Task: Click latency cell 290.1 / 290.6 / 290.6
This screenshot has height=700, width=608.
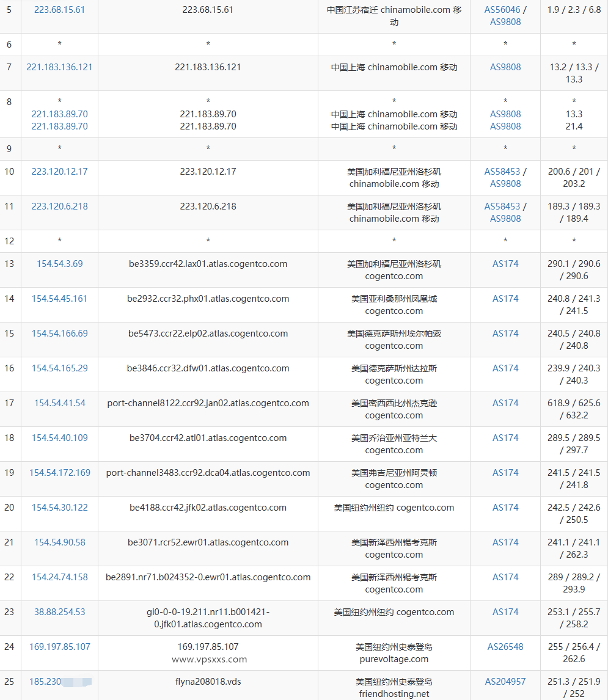Action: [574, 270]
